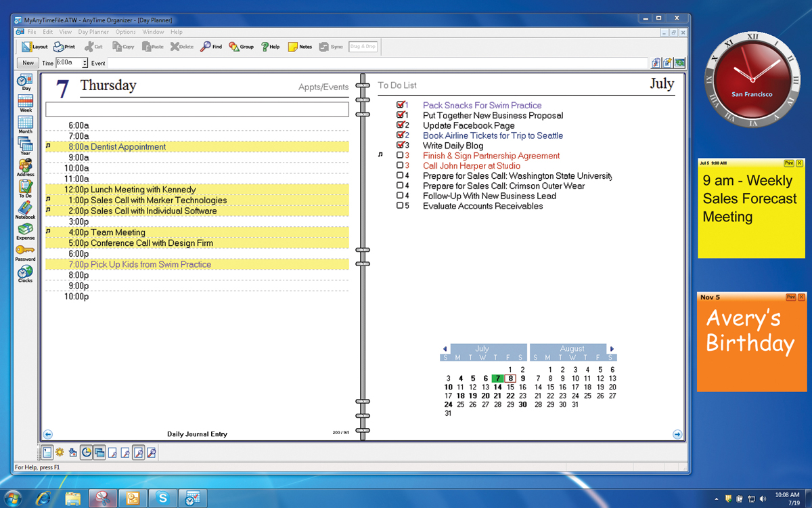Image resolution: width=812 pixels, height=508 pixels.
Task: Select July 14 on the mini calendar
Action: tap(498, 387)
